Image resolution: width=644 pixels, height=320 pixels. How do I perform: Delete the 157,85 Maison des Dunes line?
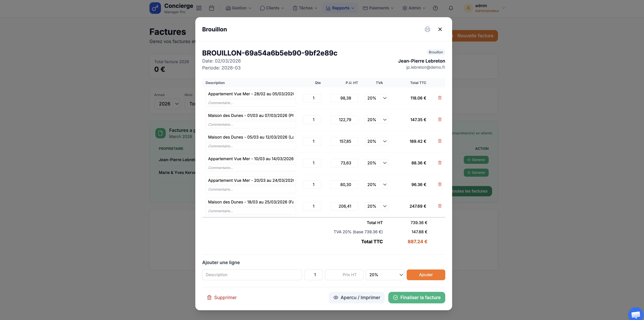point(440,141)
